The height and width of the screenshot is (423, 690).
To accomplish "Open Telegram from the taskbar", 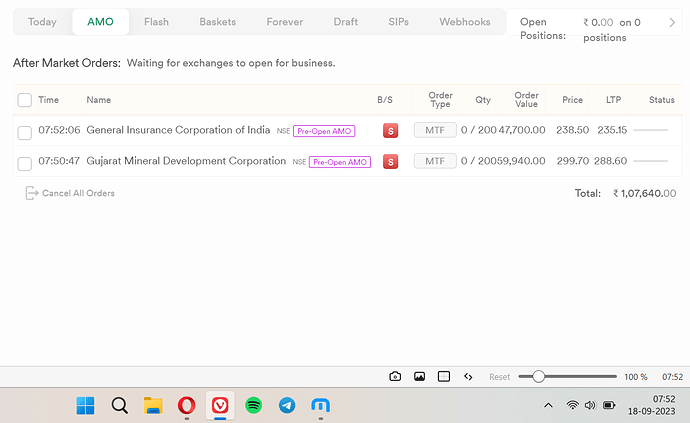I will [x=287, y=405].
